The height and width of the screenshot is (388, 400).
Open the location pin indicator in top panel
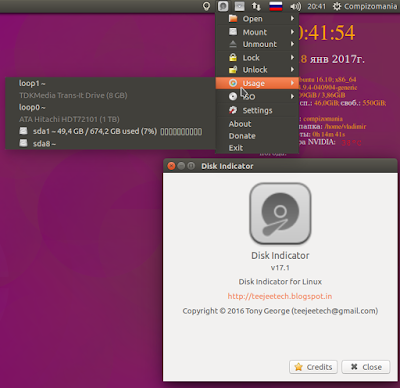click(207, 6)
